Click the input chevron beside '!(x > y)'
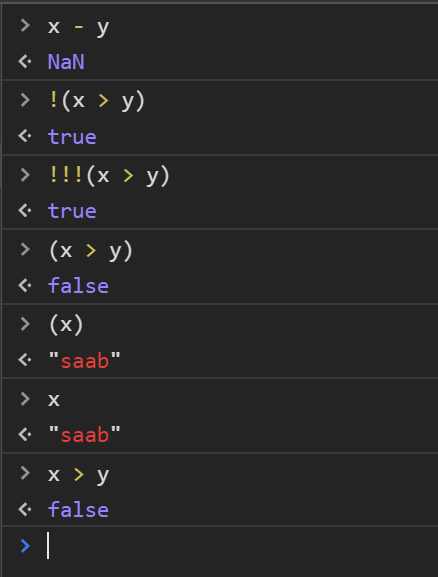Screen dimensions: 438x577 coord(25,100)
